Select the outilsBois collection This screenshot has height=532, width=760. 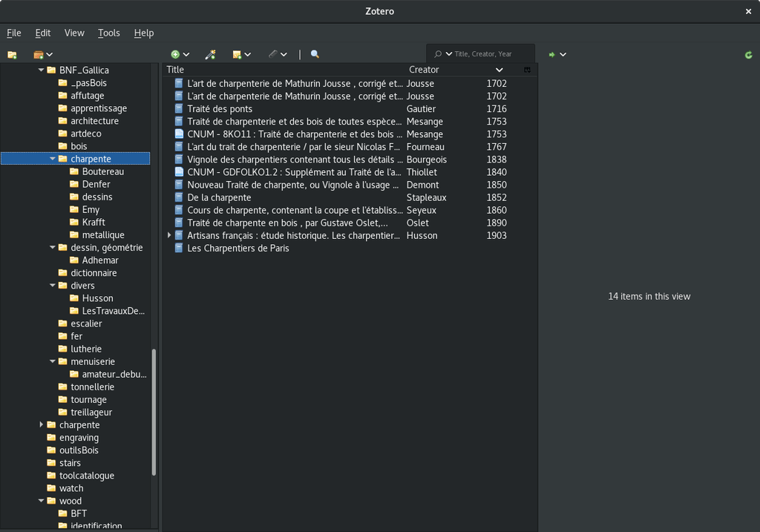tap(79, 450)
